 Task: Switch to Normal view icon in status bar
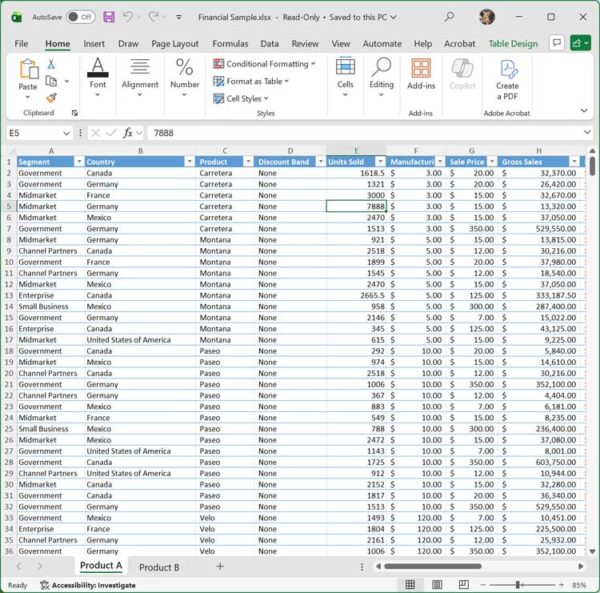410,584
